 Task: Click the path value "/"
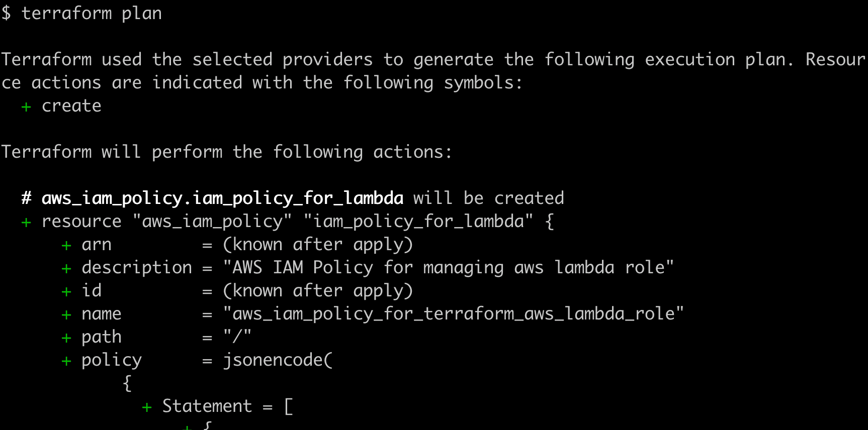pyautogui.click(x=237, y=336)
